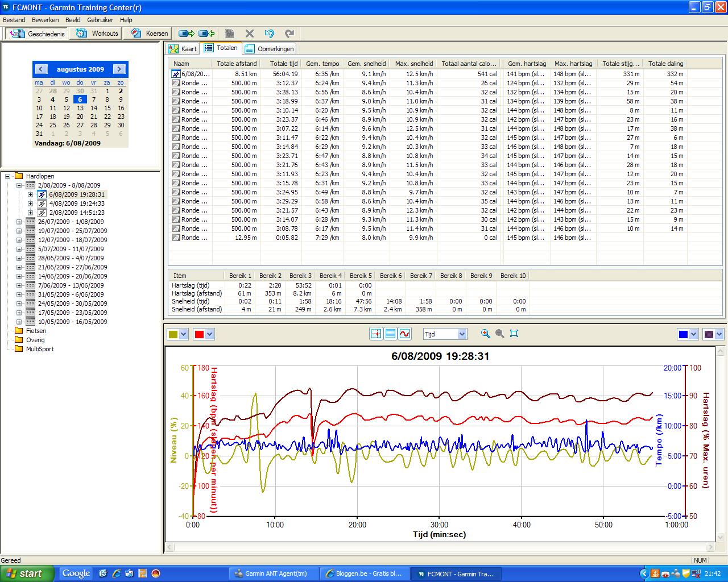Toggle the chart smoothing curve button
Screen dimensions: 728x582
[x=404, y=334]
